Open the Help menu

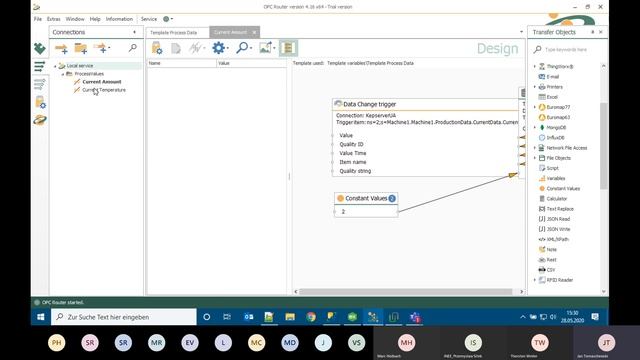coord(95,19)
